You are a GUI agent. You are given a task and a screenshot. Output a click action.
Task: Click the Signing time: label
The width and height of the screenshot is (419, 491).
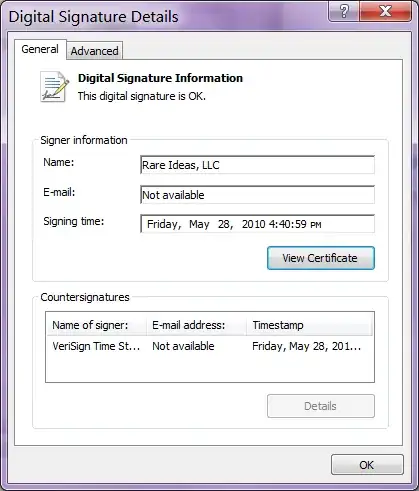point(74,221)
